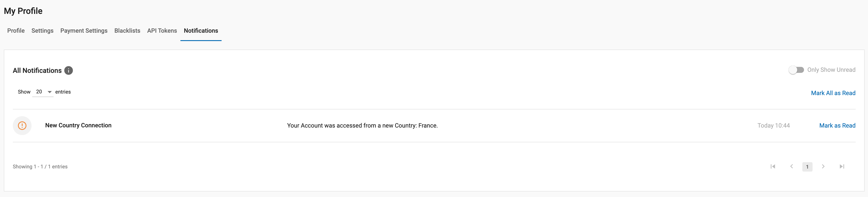This screenshot has width=868, height=197.
Task: Mark the France notification as read
Action: point(837,125)
